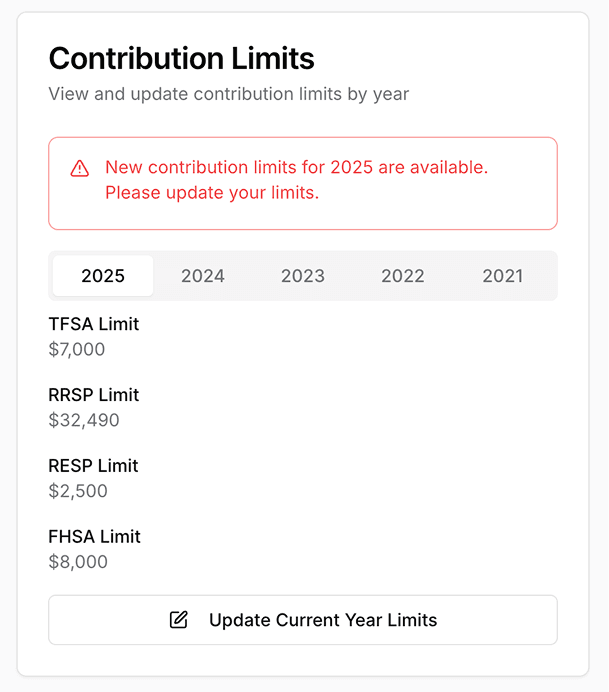Click the $32,490 RRSP amount
609x692 pixels.
click(x=84, y=421)
